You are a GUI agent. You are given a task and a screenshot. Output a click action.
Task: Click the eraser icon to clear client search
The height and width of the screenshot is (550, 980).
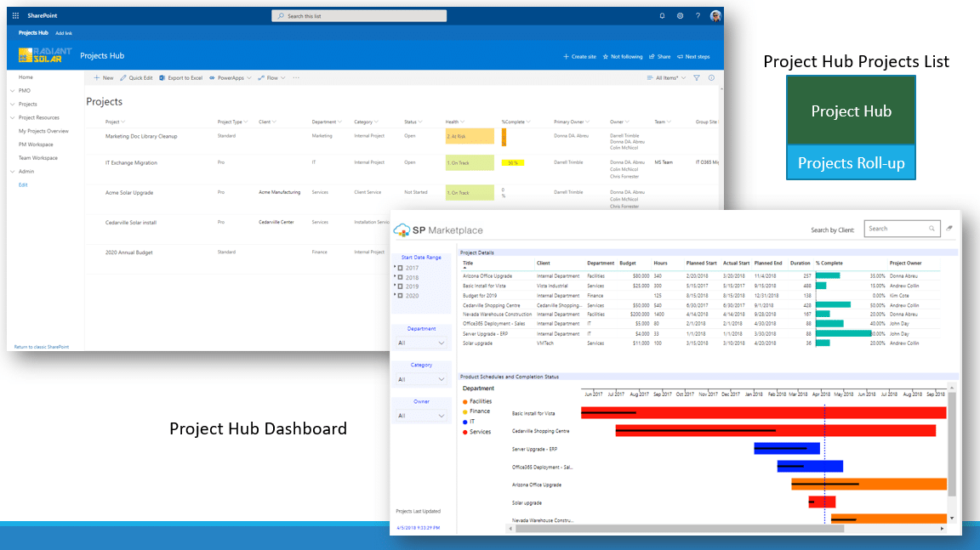click(949, 229)
